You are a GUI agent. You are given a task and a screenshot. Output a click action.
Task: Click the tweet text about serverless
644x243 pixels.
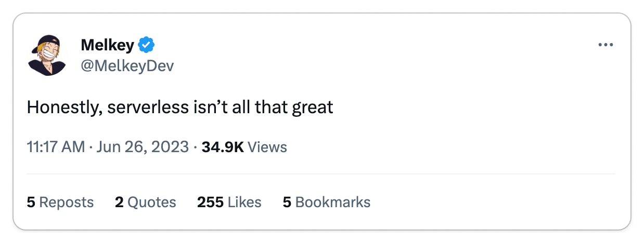click(180, 107)
